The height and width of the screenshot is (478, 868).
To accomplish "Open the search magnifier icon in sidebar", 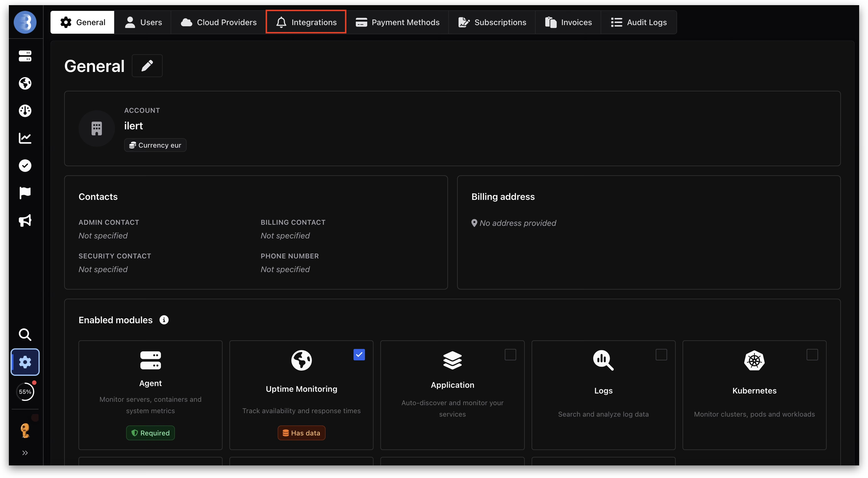I will point(25,334).
